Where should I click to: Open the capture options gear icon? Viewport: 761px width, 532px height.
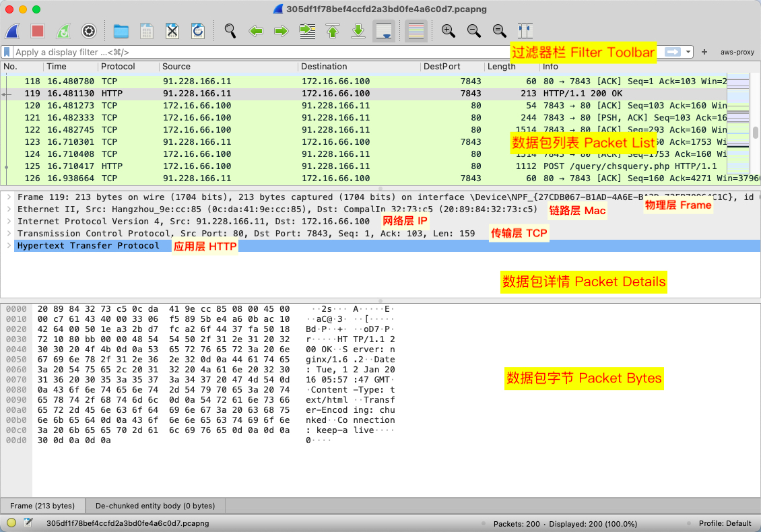(x=88, y=31)
